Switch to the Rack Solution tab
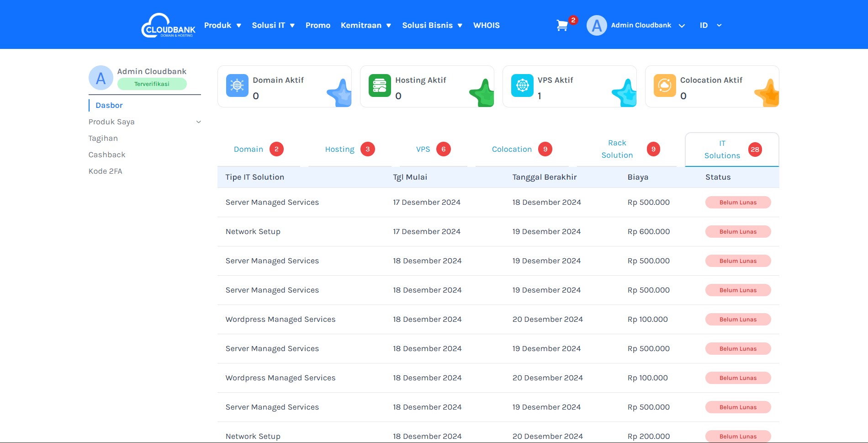868x443 pixels. coord(617,149)
